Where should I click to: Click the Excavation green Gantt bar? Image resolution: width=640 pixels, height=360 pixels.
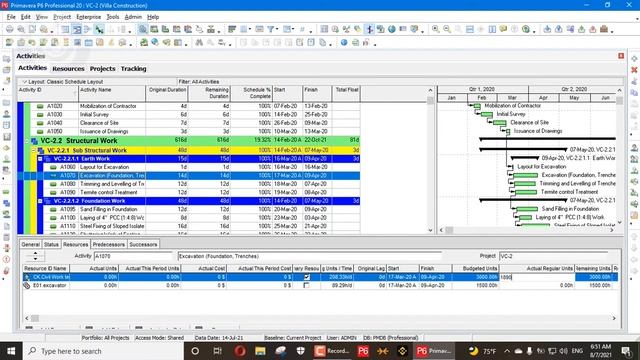pos(526,175)
